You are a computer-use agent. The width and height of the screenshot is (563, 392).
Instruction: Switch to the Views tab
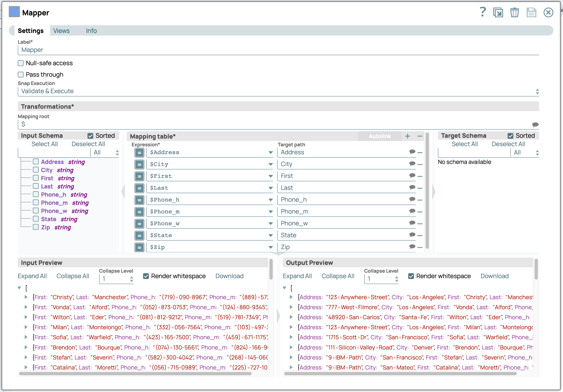[61, 31]
